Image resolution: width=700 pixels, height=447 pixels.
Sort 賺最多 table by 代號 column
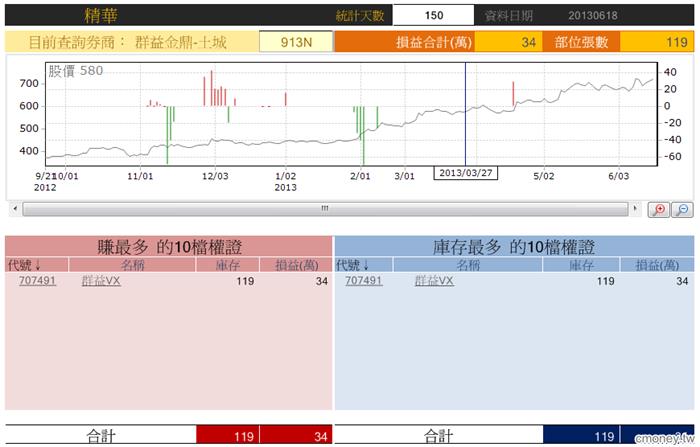coord(23,265)
